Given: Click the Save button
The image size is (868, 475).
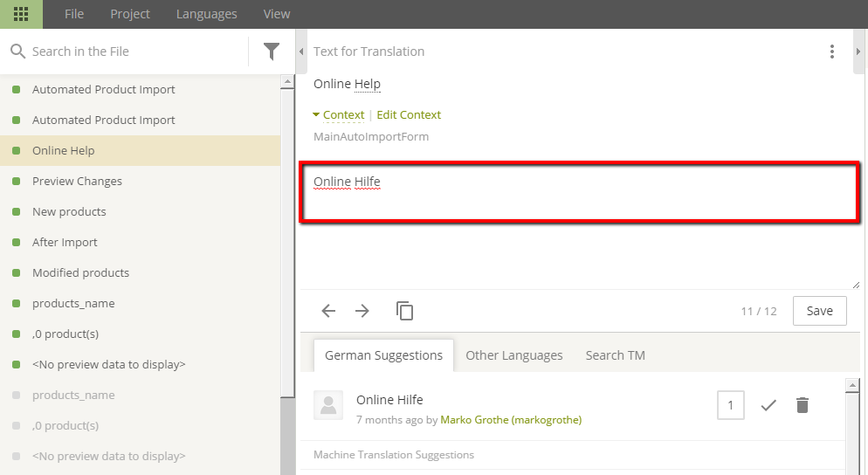Looking at the screenshot, I should (x=819, y=311).
